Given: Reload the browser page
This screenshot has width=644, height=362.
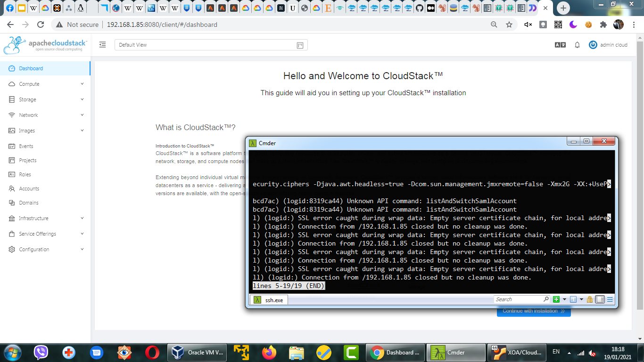Looking at the screenshot, I should (41, 25).
